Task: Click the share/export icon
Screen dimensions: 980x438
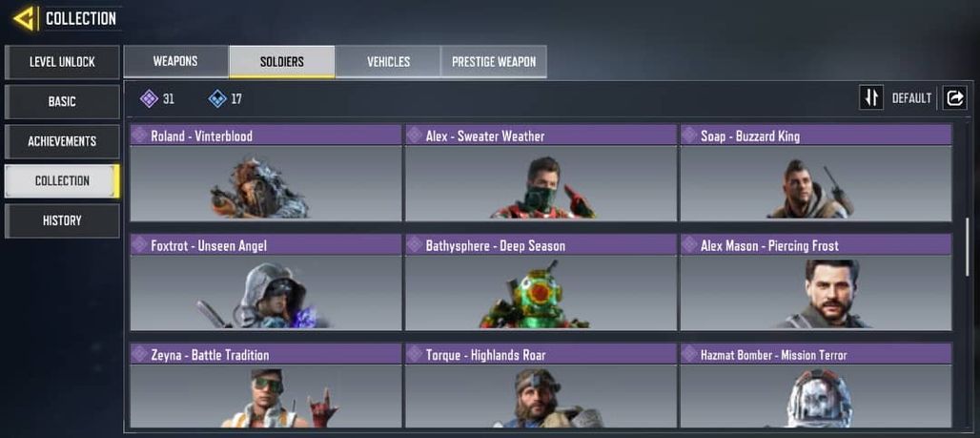Action: click(x=954, y=97)
